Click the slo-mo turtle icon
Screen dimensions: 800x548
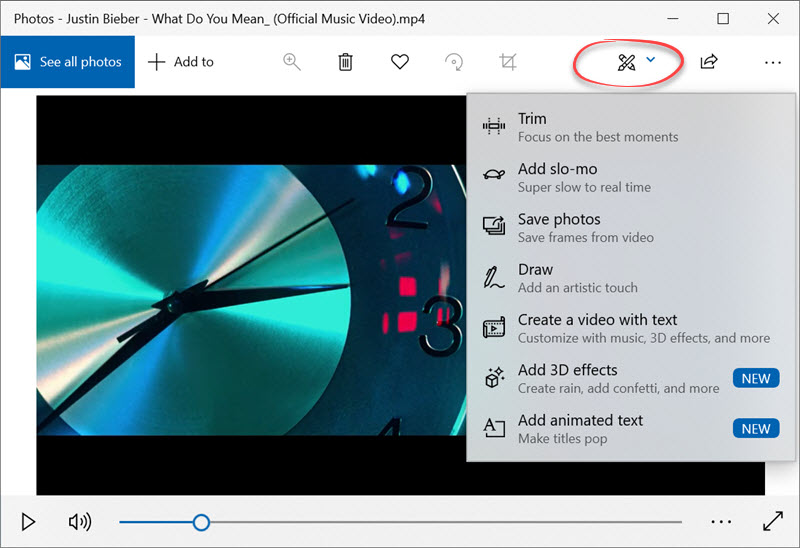tap(494, 175)
